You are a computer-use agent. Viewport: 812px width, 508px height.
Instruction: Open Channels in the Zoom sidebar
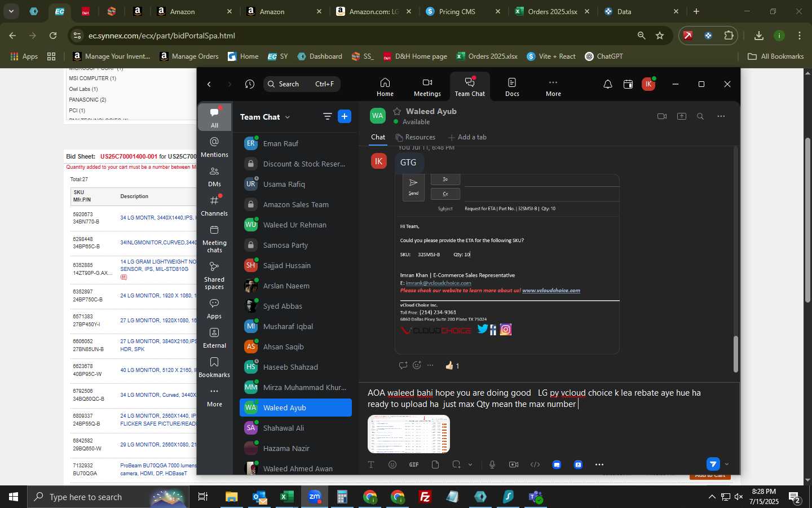tap(214, 205)
